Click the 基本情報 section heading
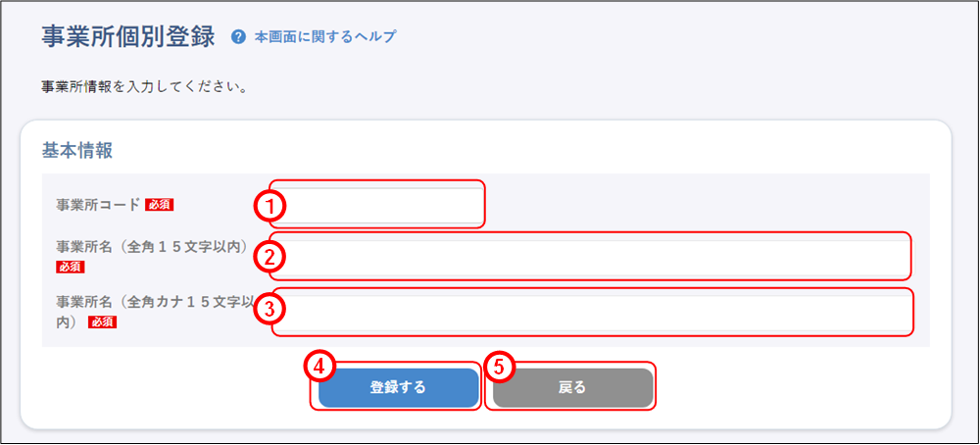980x445 pixels. coord(77,150)
